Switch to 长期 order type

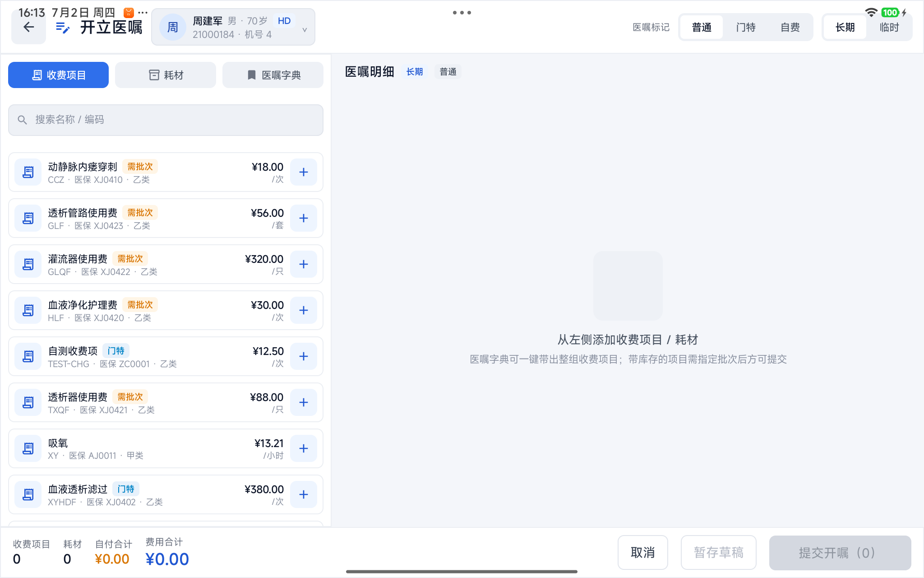[845, 27]
